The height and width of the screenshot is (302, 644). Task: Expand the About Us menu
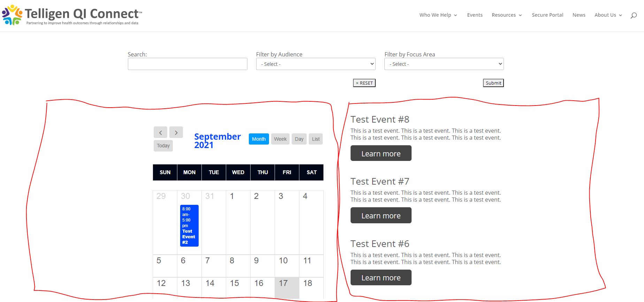[x=608, y=15]
